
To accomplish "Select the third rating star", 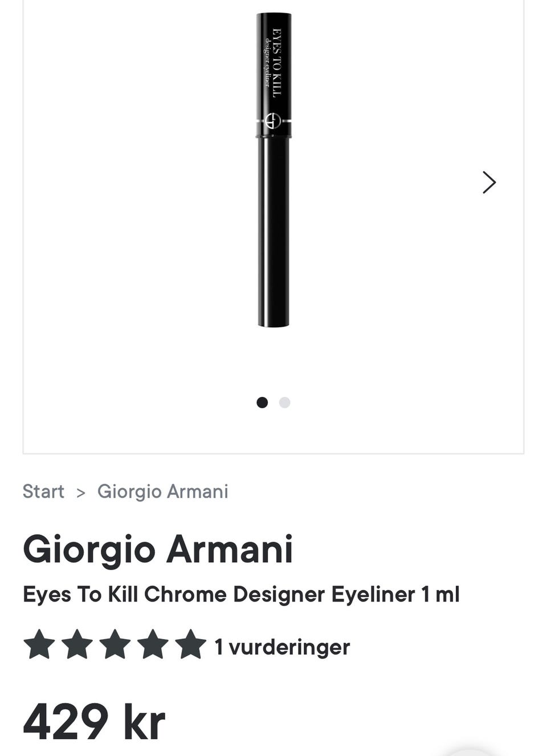I will [115, 645].
